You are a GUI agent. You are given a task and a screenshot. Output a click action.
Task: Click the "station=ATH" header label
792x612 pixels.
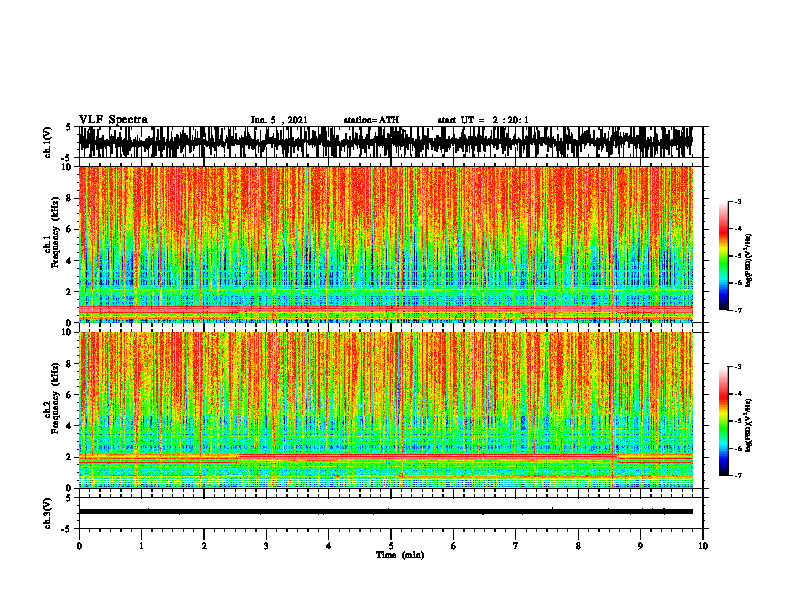[371, 120]
